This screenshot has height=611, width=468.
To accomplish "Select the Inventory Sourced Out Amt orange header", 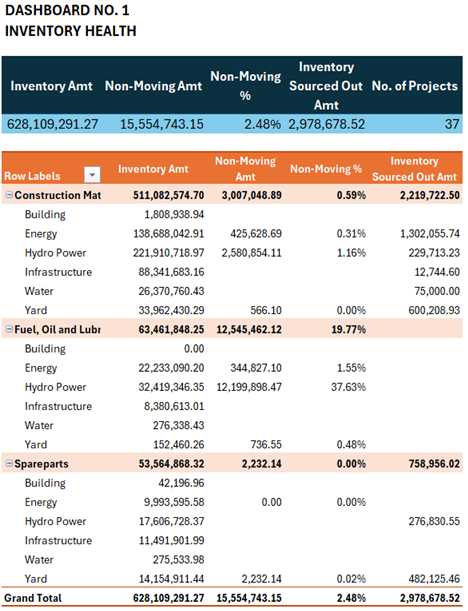I will (x=414, y=169).
